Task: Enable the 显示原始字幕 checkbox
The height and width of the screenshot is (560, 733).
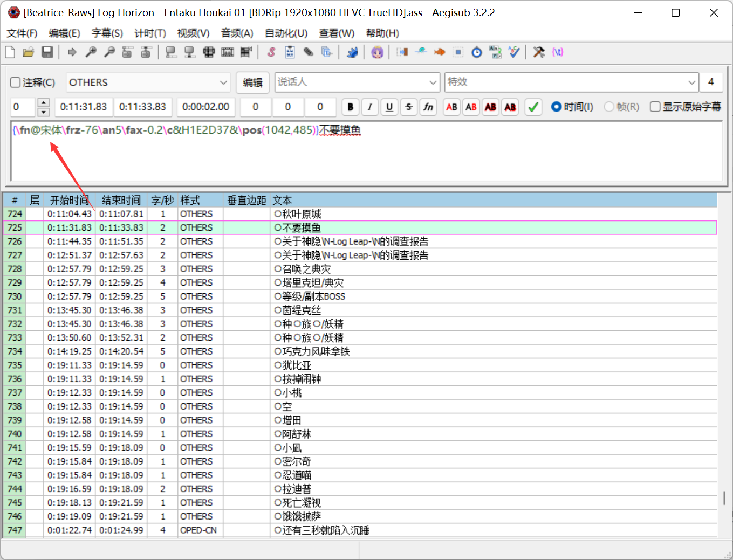Action: coord(686,107)
